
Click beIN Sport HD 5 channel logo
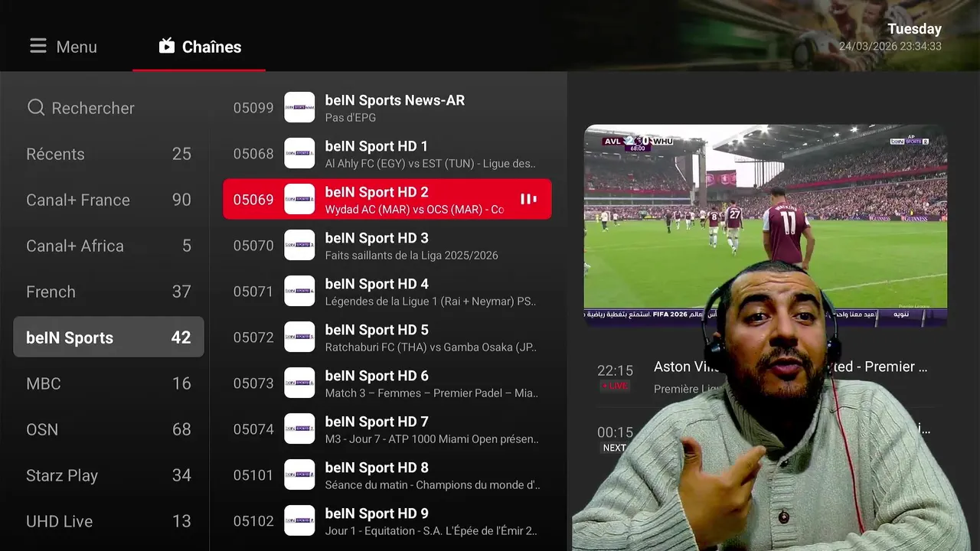(x=299, y=337)
